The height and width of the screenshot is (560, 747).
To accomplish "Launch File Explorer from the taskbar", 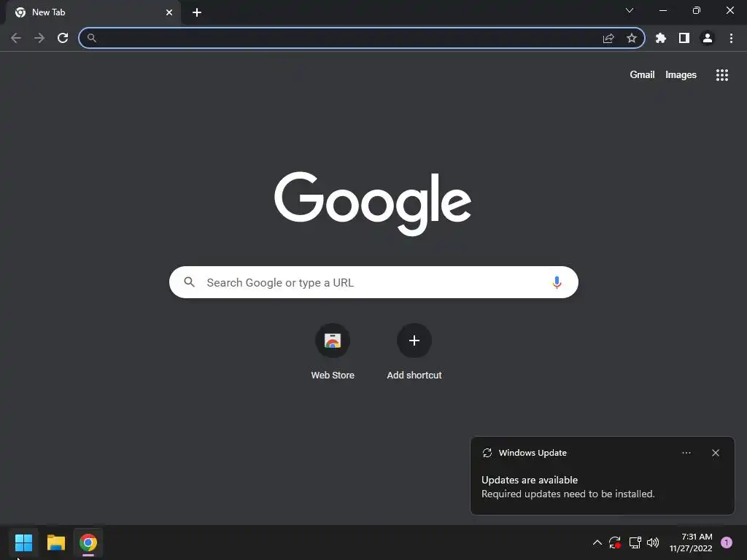I will pos(56,542).
